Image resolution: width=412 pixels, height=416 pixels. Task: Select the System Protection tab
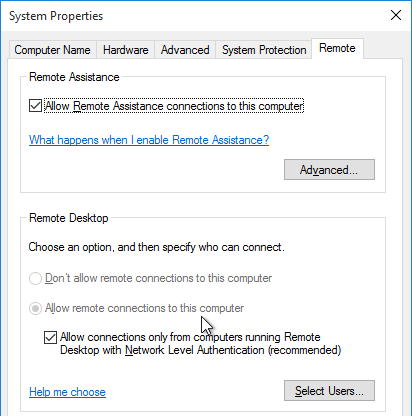point(264,50)
